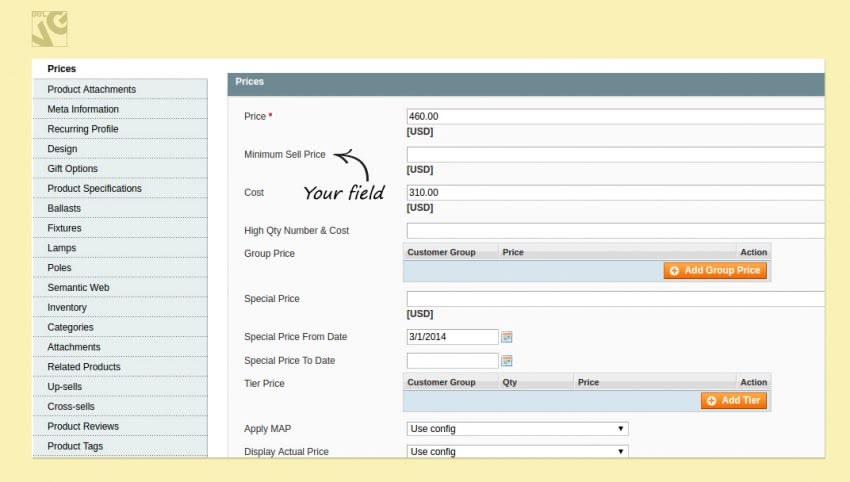Click the Price input field showing 460.00

[615, 117]
